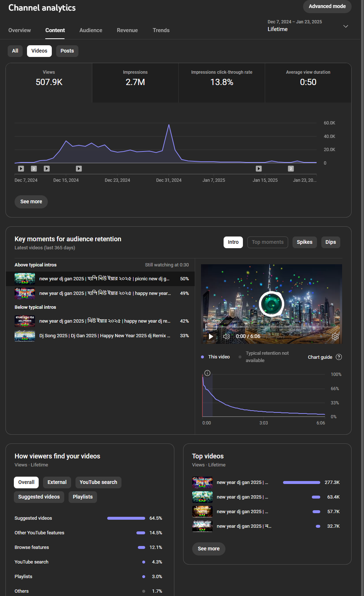Click the This video legend item
This screenshot has width=364, height=596.
(x=216, y=357)
